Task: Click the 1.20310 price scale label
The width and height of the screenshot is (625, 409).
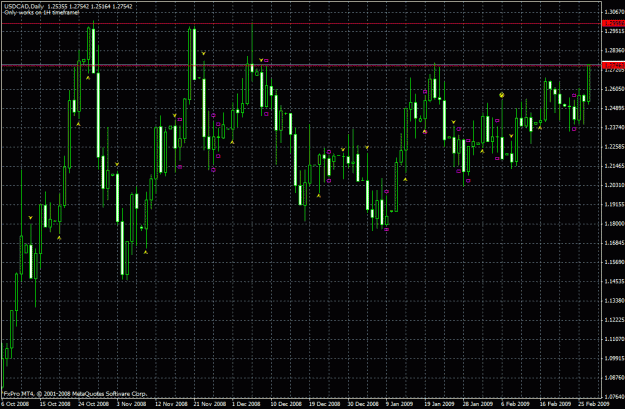Action: click(614, 185)
